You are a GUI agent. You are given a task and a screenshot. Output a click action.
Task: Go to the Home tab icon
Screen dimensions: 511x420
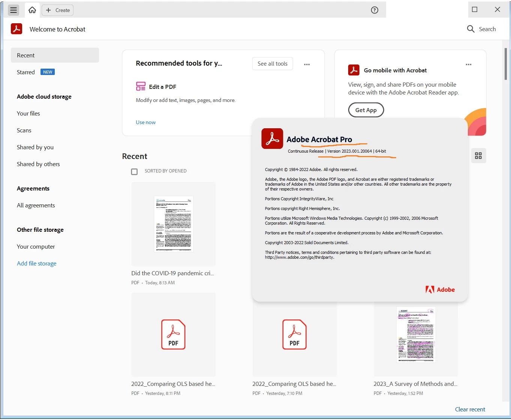click(x=32, y=10)
